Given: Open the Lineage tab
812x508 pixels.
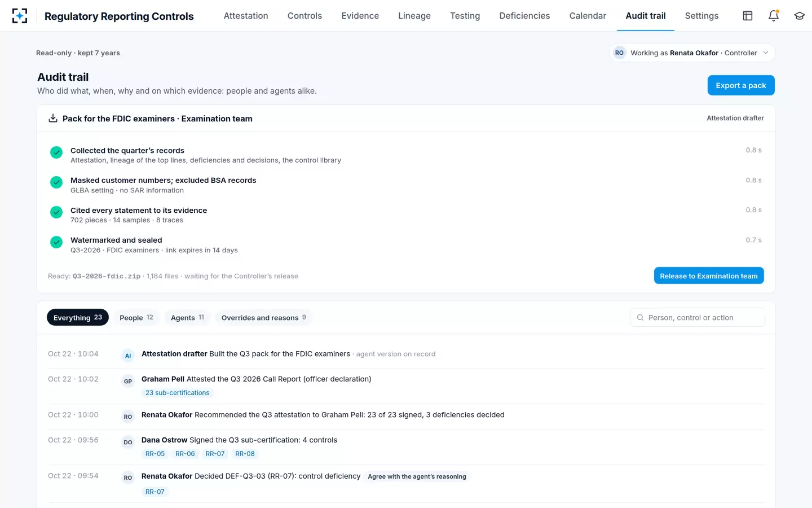Looking at the screenshot, I should (414, 16).
